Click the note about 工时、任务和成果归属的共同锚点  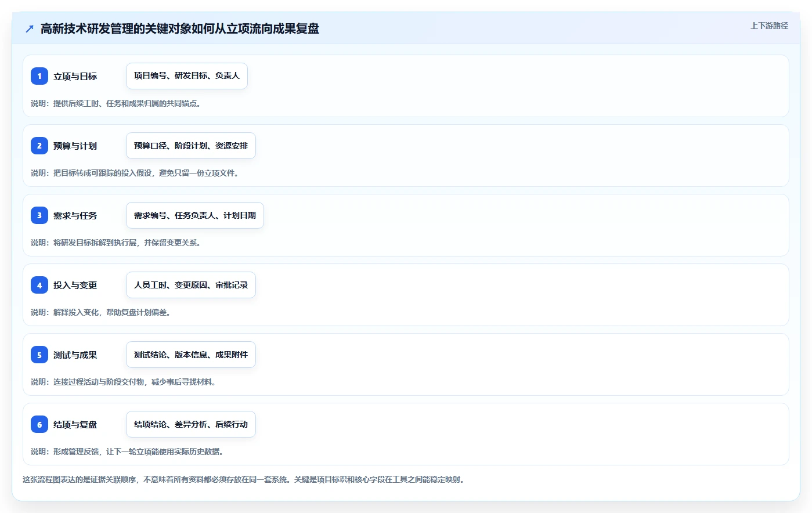[116, 103]
